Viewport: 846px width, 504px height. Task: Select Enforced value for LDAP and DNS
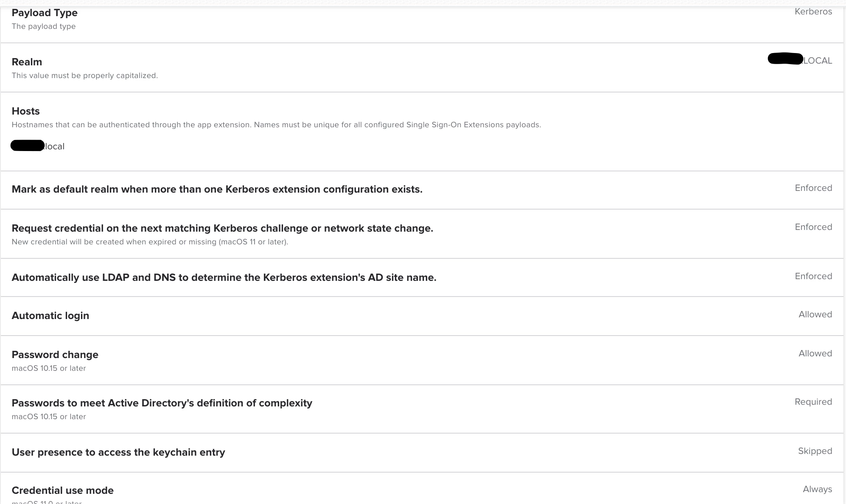[x=813, y=276]
